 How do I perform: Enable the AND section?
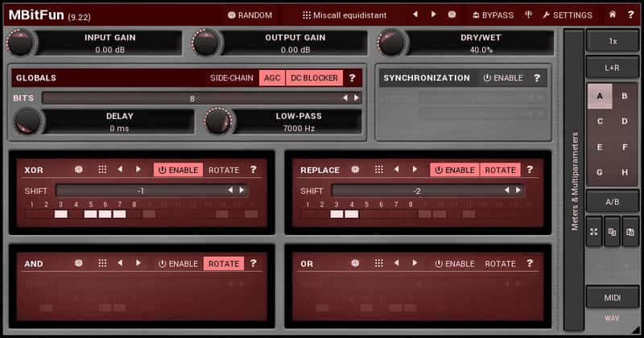pyautogui.click(x=178, y=264)
